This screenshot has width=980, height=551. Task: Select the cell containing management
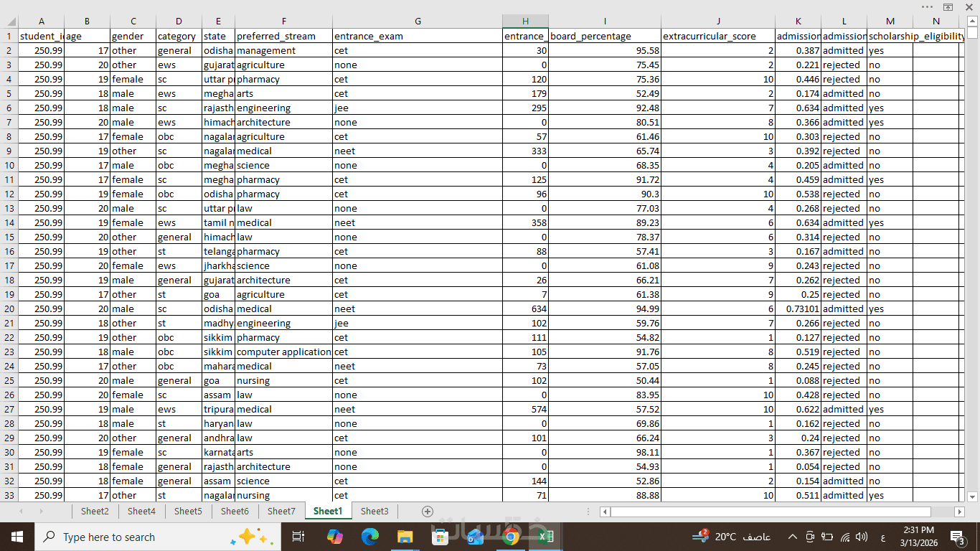(283, 50)
